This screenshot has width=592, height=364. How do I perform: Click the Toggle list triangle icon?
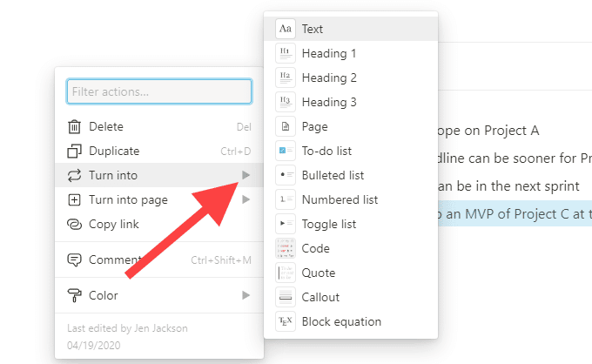286,224
